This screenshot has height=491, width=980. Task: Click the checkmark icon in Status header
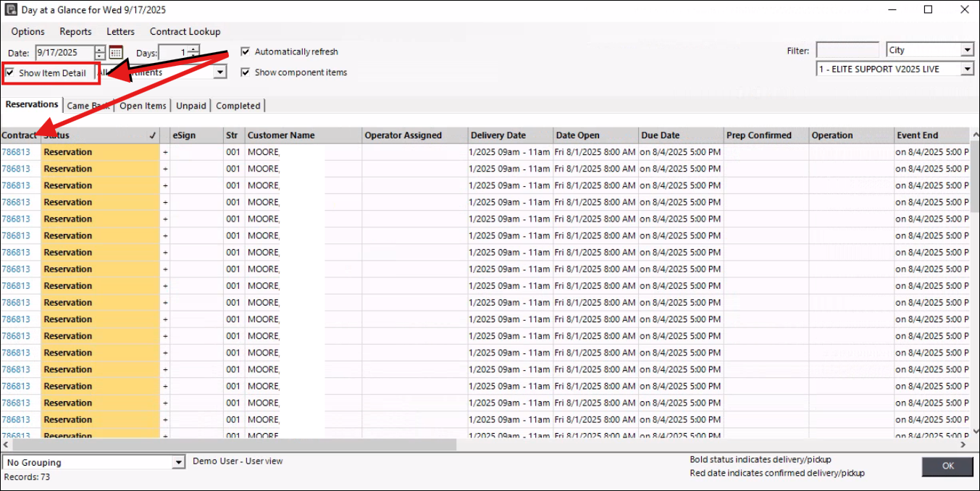click(152, 135)
